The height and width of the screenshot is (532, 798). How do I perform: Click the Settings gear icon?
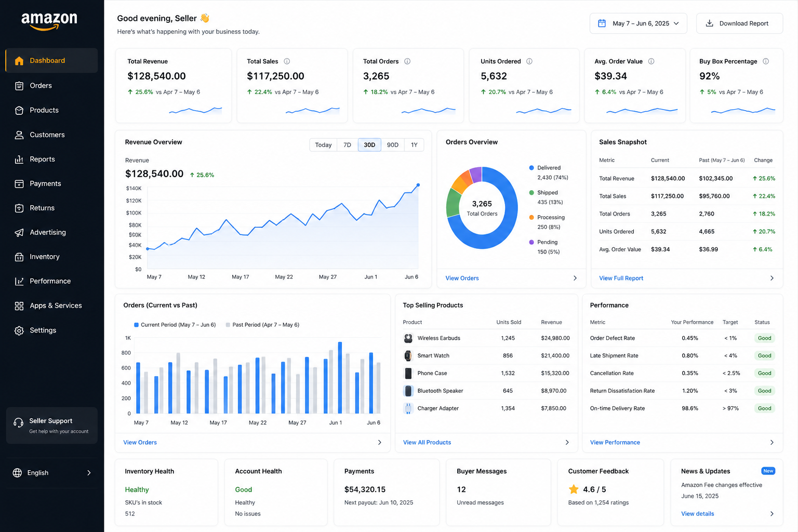tap(19, 330)
